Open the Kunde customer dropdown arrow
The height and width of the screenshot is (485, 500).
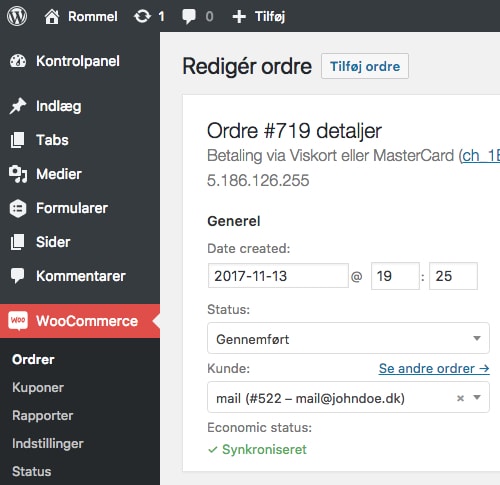477,397
